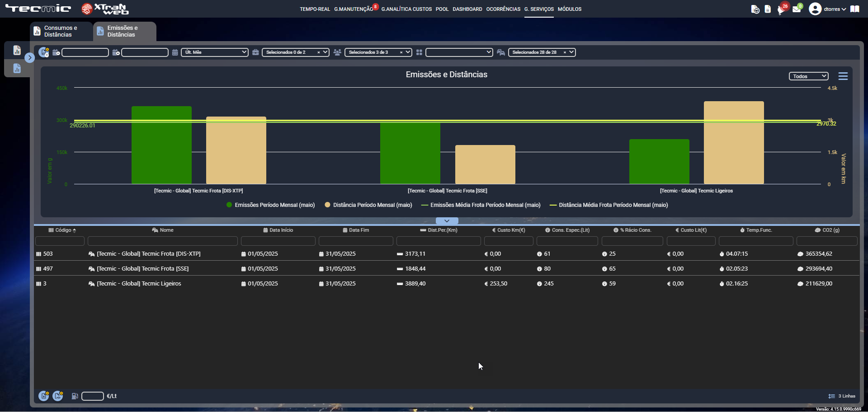Screen dimensions: 868x412
Task: Click the Nome column filter field
Action: [x=163, y=241]
